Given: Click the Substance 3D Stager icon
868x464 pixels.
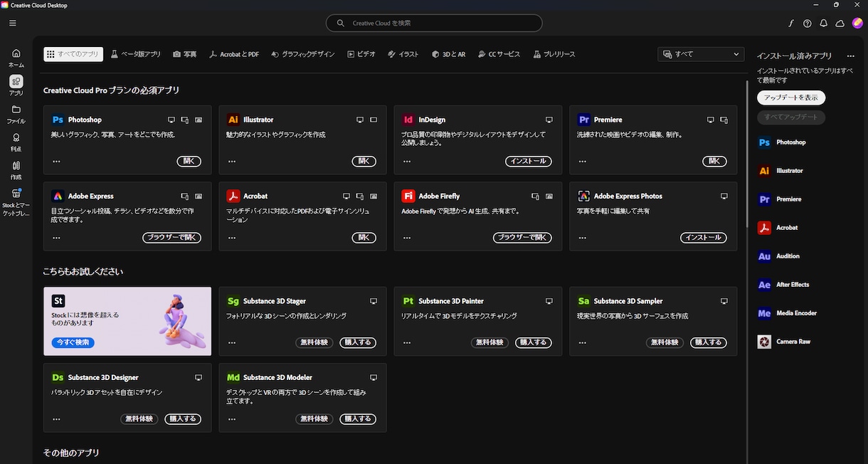Looking at the screenshot, I should point(233,301).
